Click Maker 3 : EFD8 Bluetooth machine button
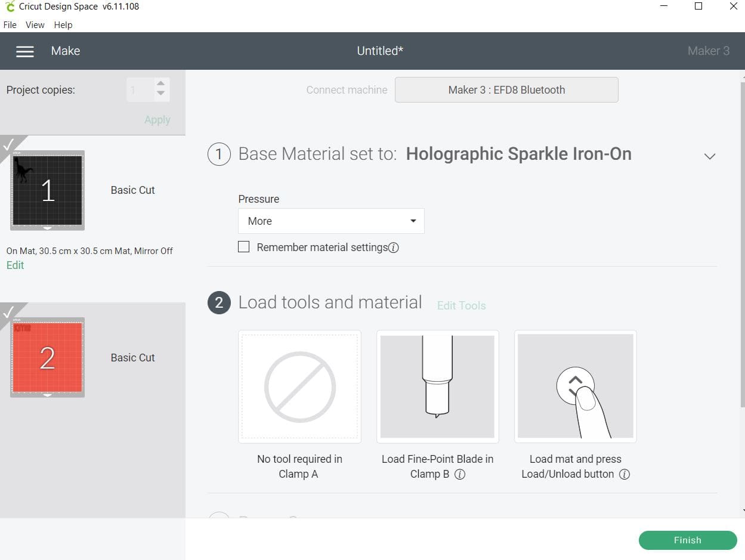This screenshot has width=745, height=560. click(506, 90)
